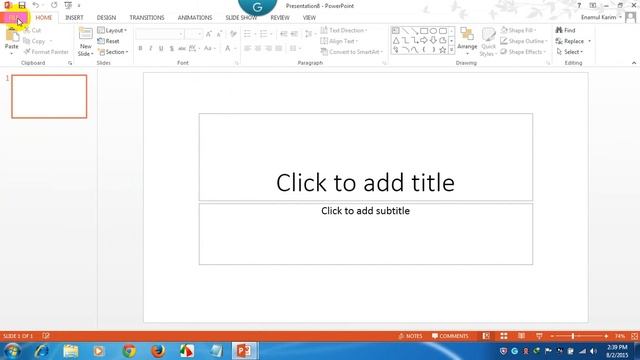The width and height of the screenshot is (640, 360).
Task: Switch to the VIEW tab
Action: (309, 18)
